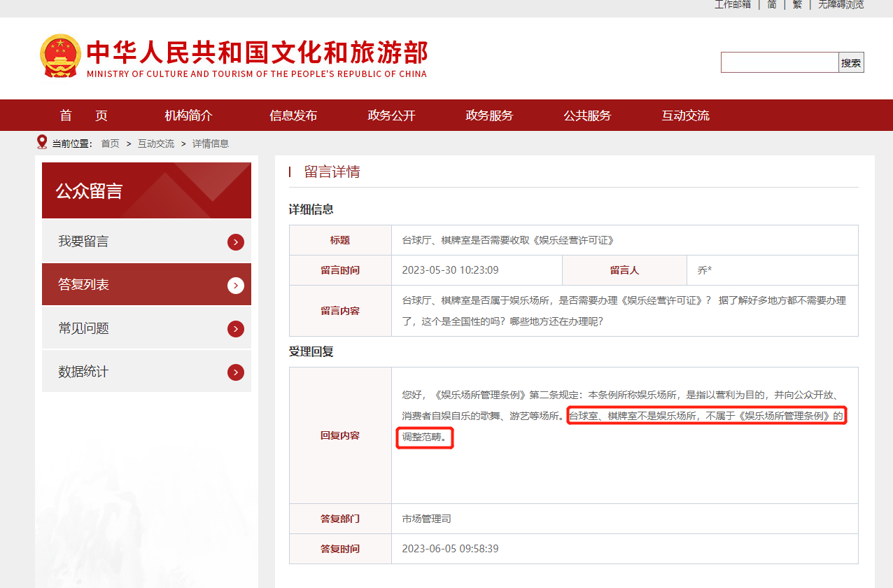This screenshot has height=588, width=893.
Task: Click the 留言人 cell label
Action: click(624, 270)
